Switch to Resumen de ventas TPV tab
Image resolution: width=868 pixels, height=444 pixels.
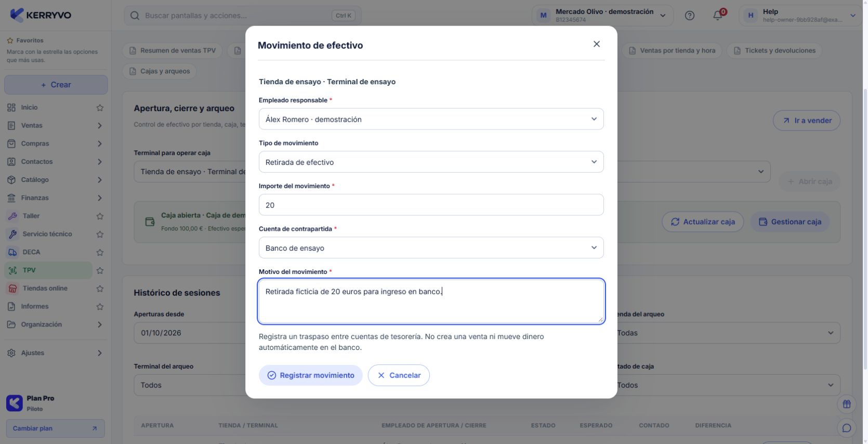point(173,50)
